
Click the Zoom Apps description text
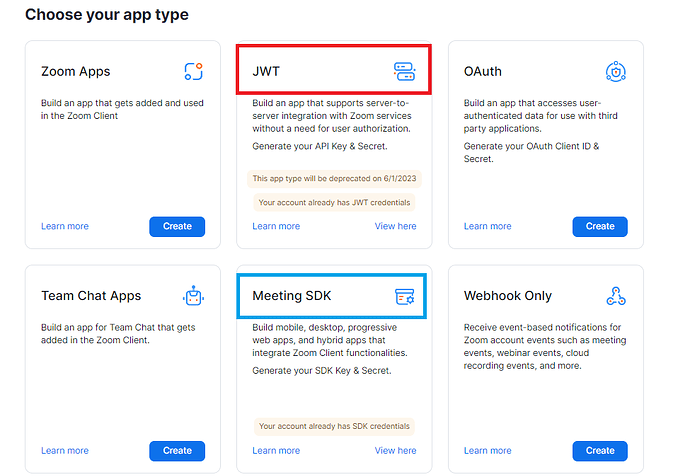coord(122,109)
